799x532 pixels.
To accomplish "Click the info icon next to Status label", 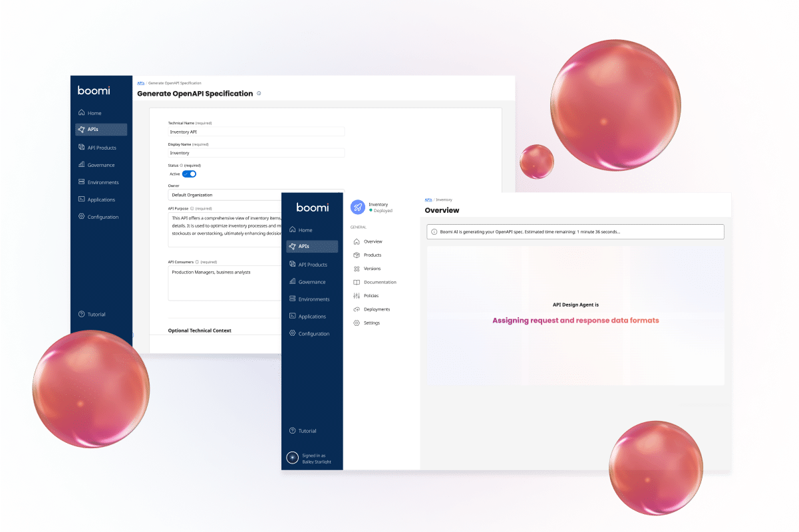I will (182, 165).
